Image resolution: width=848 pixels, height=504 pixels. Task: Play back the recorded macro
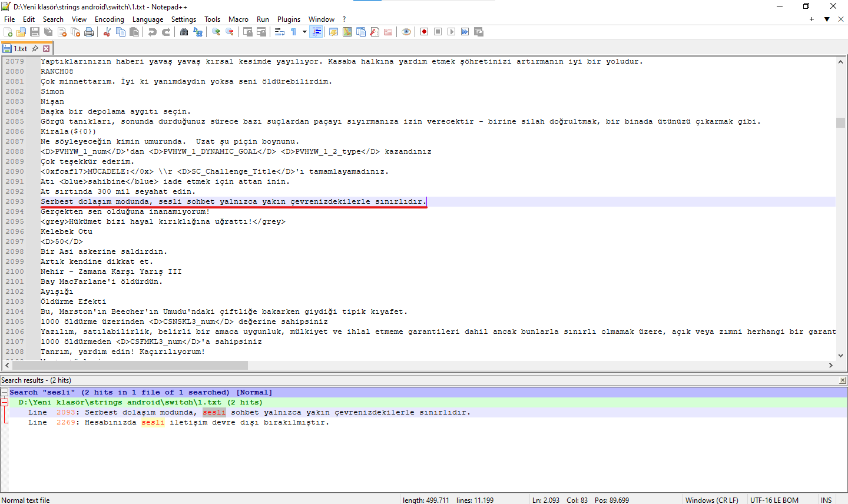(x=451, y=32)
